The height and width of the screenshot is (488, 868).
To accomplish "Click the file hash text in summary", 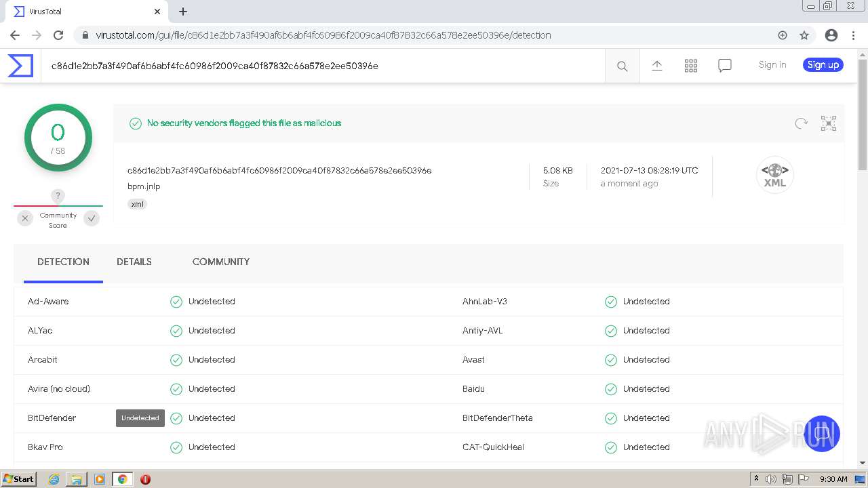I will point(279,171).
